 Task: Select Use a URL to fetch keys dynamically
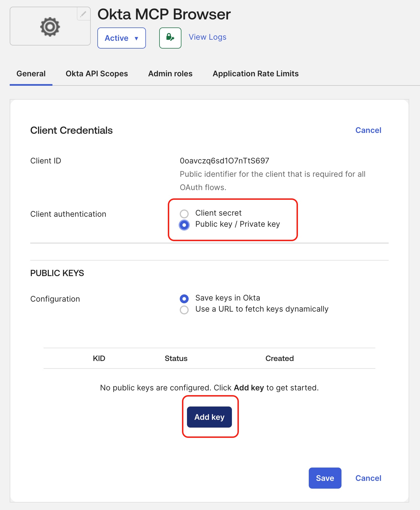[184, 310]
